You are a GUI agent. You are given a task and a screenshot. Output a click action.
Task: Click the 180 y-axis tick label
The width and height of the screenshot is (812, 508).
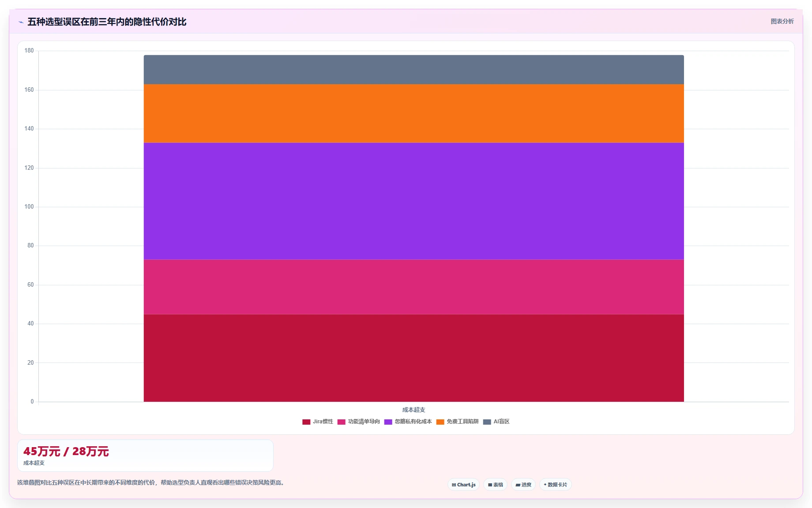[x=29, y=51]
